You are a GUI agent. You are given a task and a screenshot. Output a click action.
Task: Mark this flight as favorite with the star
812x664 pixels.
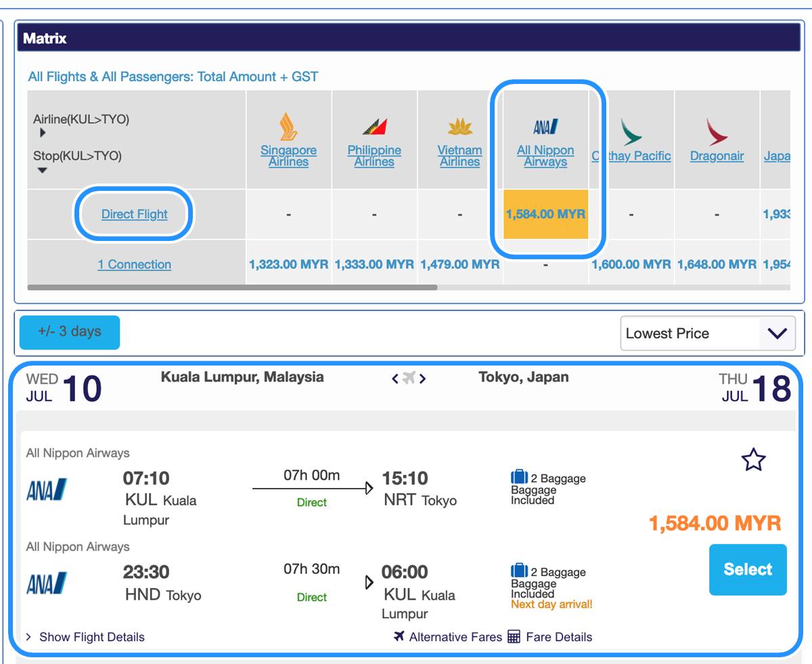(753, 460)
